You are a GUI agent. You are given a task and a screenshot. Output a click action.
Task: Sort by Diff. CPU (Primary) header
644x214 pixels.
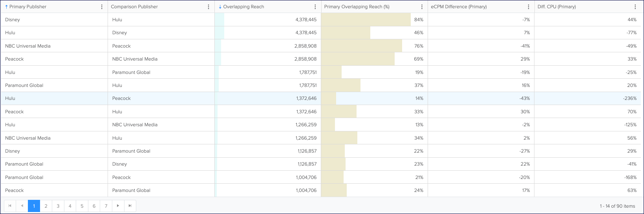(557, 7)
